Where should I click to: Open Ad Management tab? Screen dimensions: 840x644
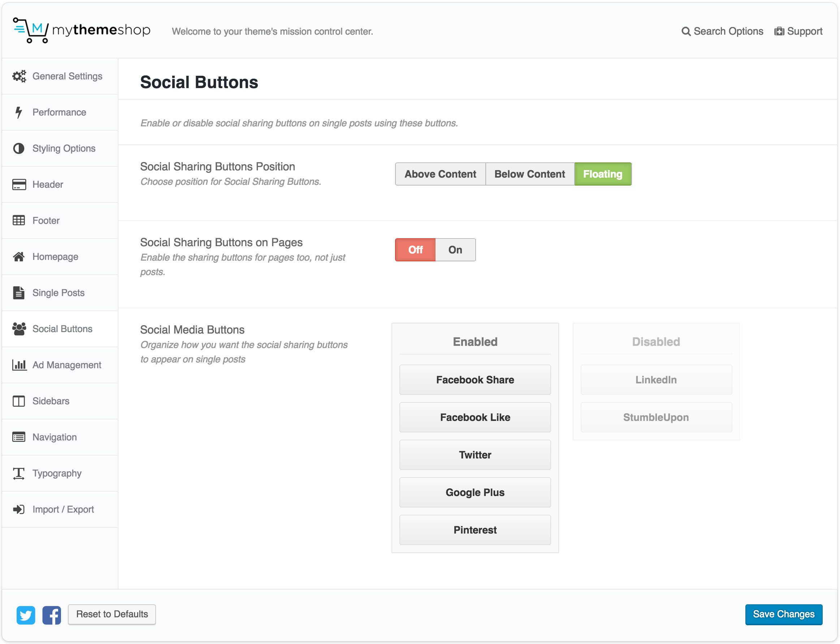60,365
